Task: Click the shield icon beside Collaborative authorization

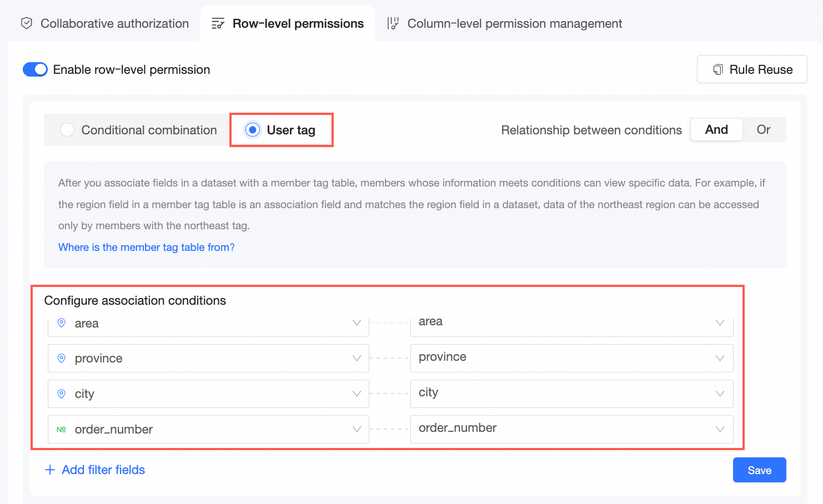Action: 26,23
